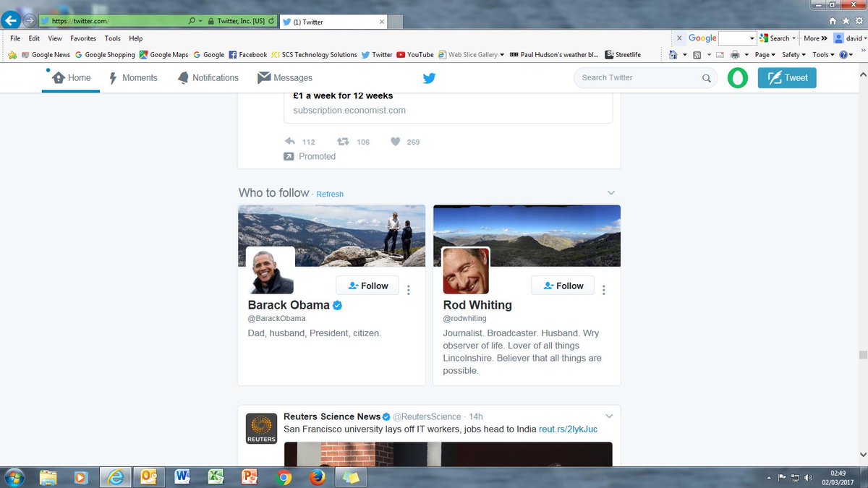Open the Notifications tab

208,77
